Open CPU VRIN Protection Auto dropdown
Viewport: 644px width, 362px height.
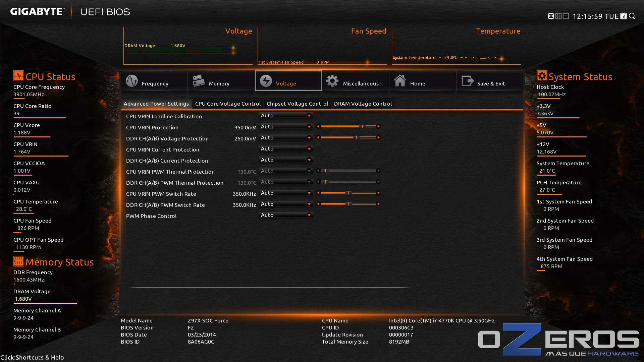286,127
